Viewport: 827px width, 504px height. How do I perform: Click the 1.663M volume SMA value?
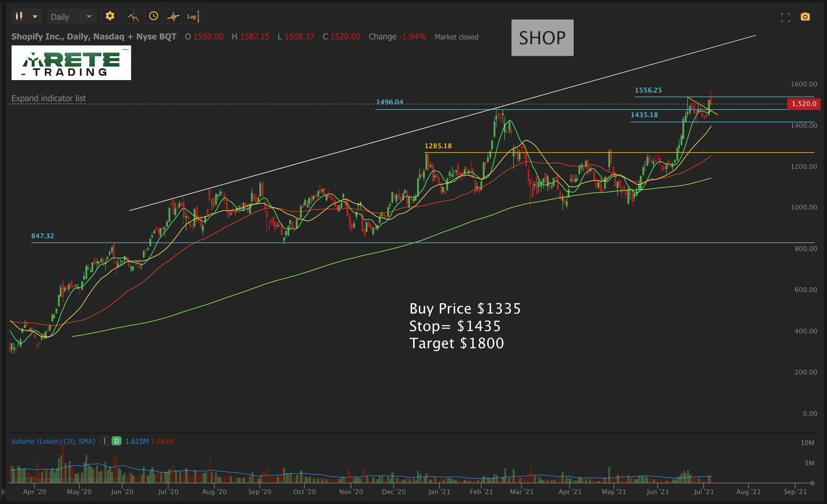(x=163, y=441)
